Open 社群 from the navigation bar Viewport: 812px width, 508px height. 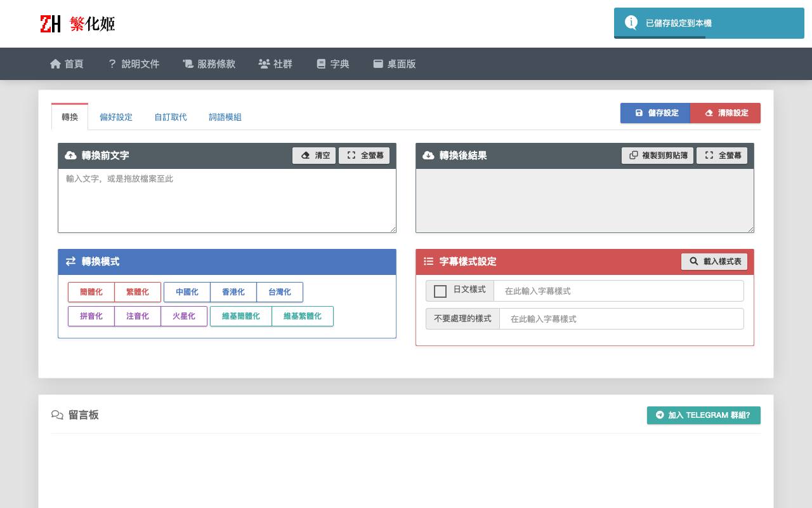click(x=275, y=63)
